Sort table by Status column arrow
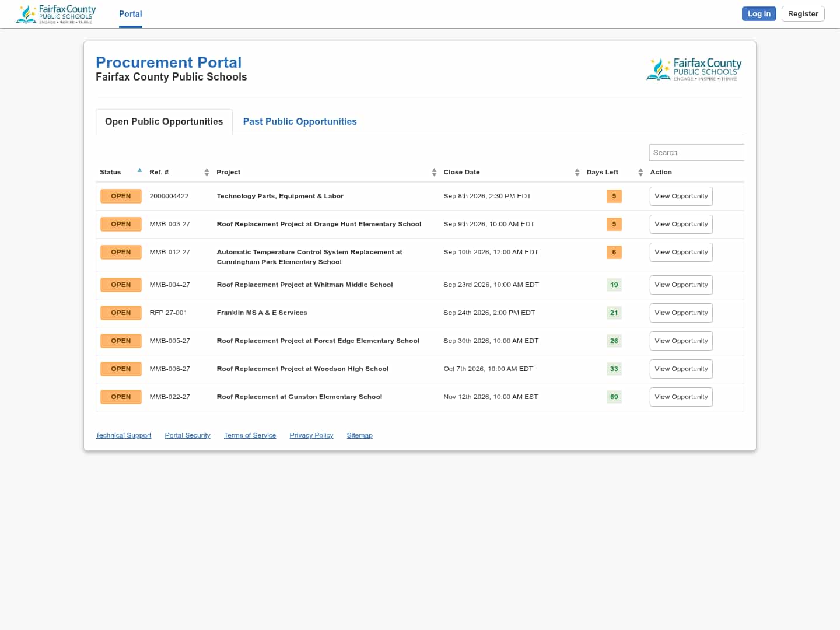 tap(139, 170)
